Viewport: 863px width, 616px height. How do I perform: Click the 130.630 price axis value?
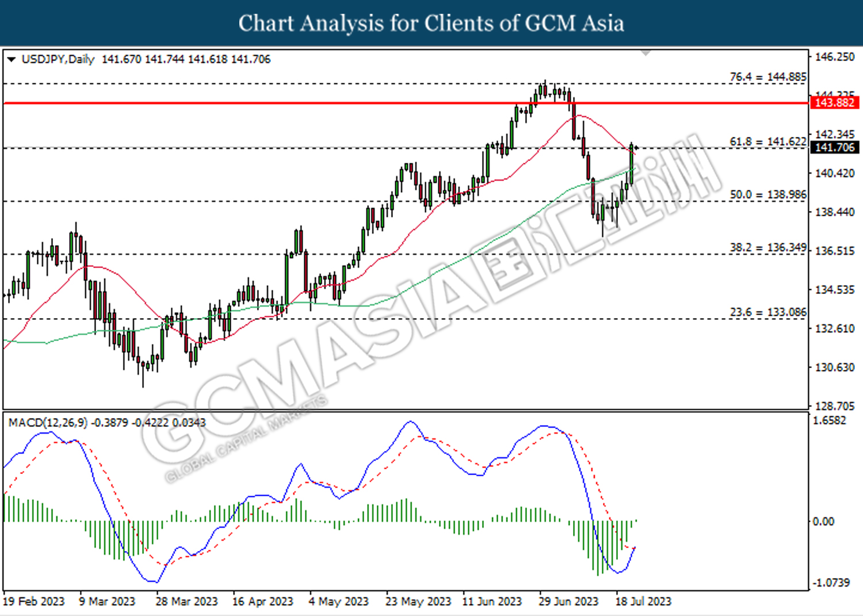(835, 367)
